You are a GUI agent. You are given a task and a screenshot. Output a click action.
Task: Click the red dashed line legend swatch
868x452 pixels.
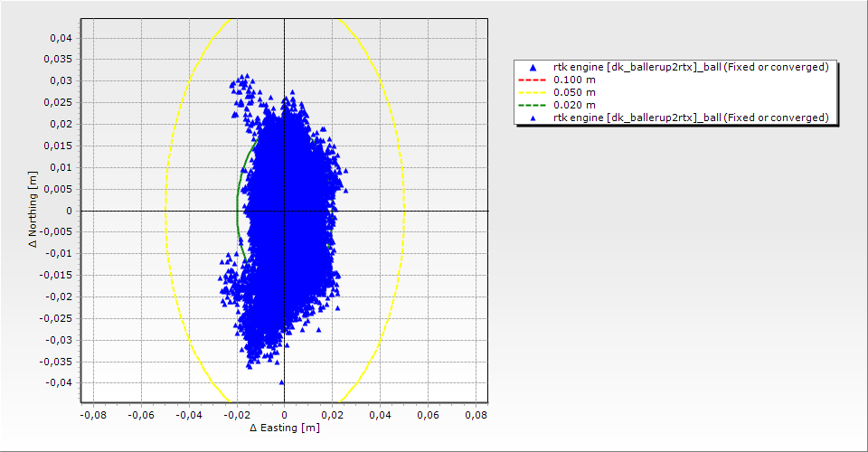pos(532,80)
